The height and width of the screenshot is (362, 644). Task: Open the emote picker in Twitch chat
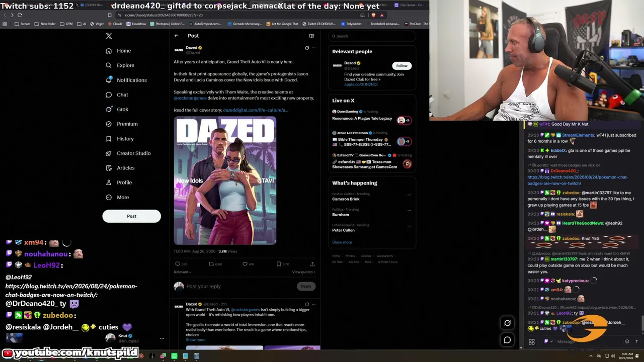coord(627,342)
